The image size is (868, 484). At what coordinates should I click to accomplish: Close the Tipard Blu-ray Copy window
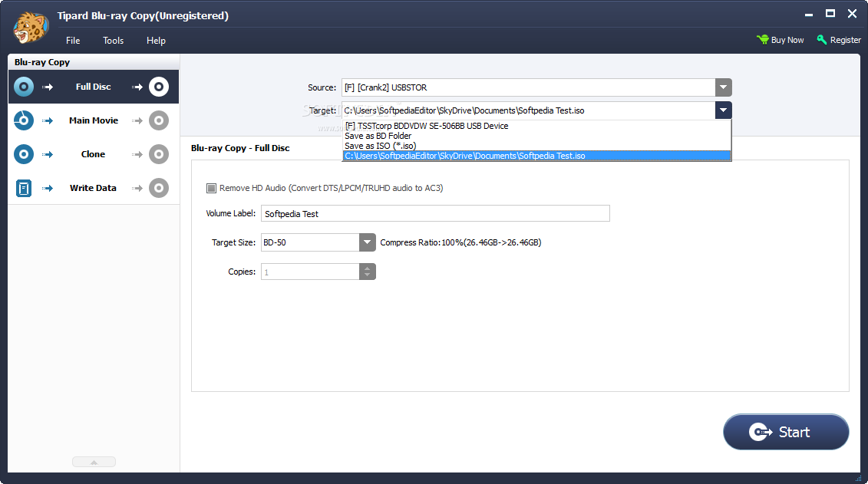(x=853, y=14)
